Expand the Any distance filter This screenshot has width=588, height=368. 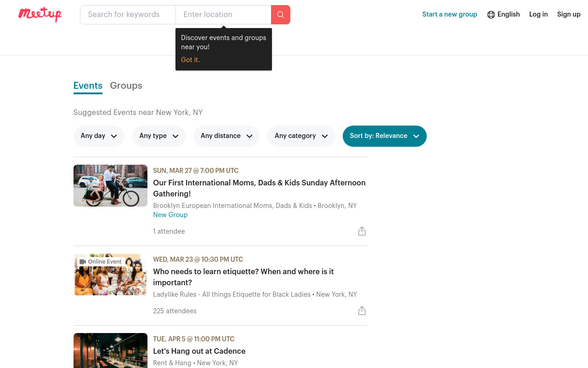point(226,136)
